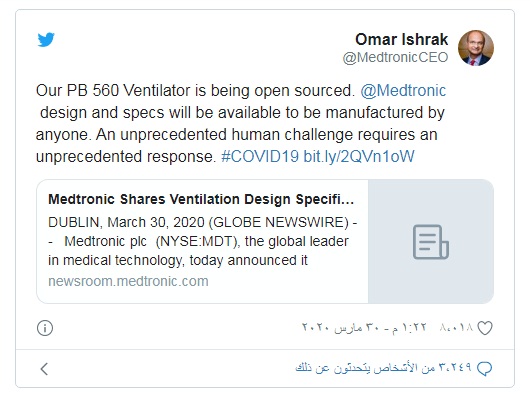Open Omar Ishrak's profile picture
The width and height of the screenshot is (530, 402).
click(476, 48)
